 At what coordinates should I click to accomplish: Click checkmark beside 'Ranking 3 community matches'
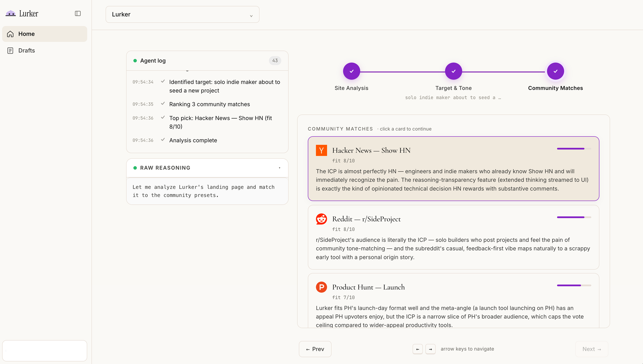pos(163,103)
